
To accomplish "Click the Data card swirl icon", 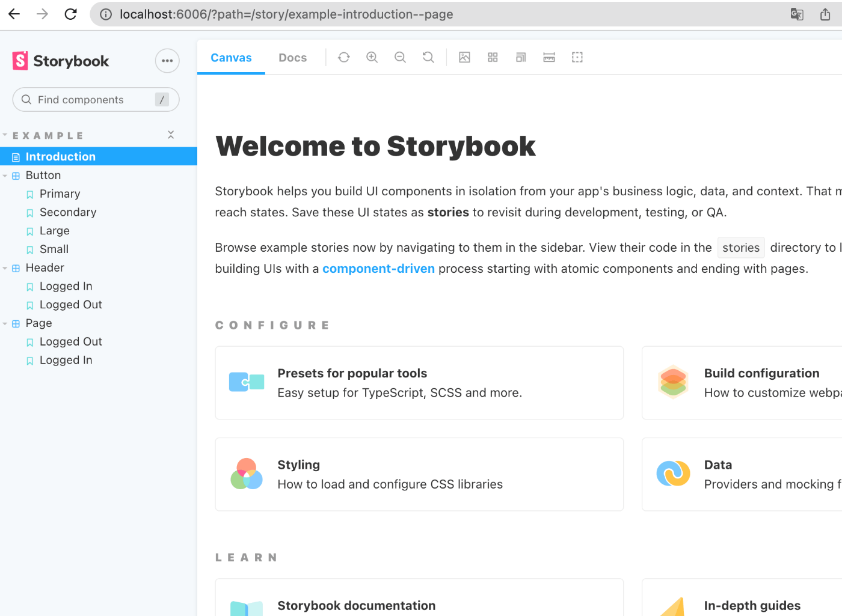I will tap(673, 474).
